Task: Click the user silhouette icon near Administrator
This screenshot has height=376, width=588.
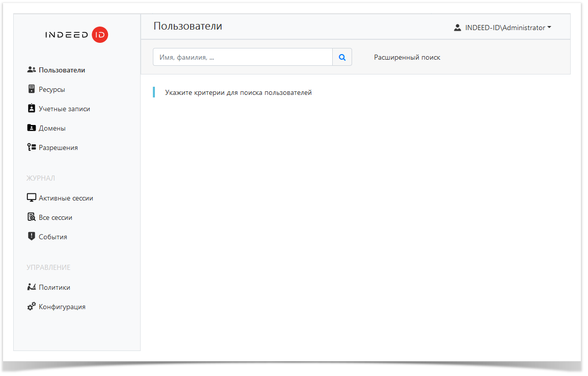Action: click(x=457, y=28)
